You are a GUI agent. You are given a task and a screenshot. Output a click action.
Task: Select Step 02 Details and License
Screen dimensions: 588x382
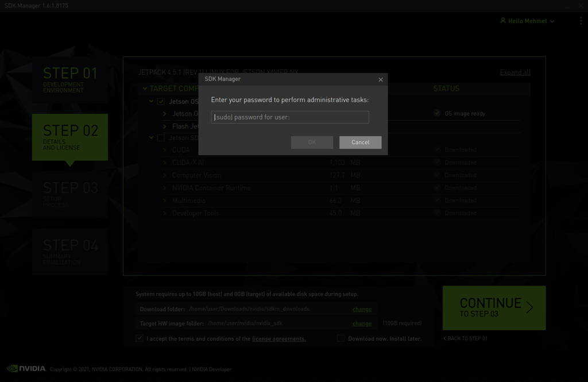point(70,137)
